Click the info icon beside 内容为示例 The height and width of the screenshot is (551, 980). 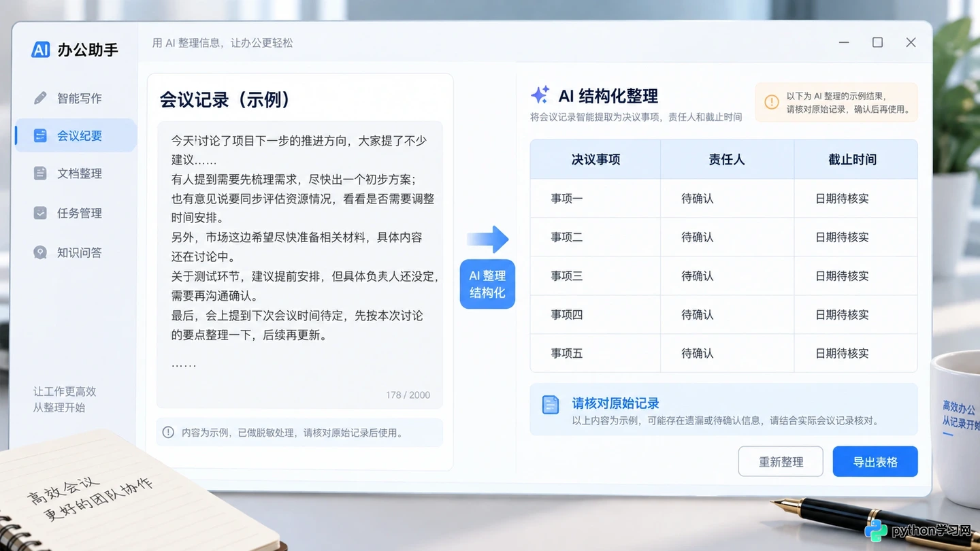[168, 432]
